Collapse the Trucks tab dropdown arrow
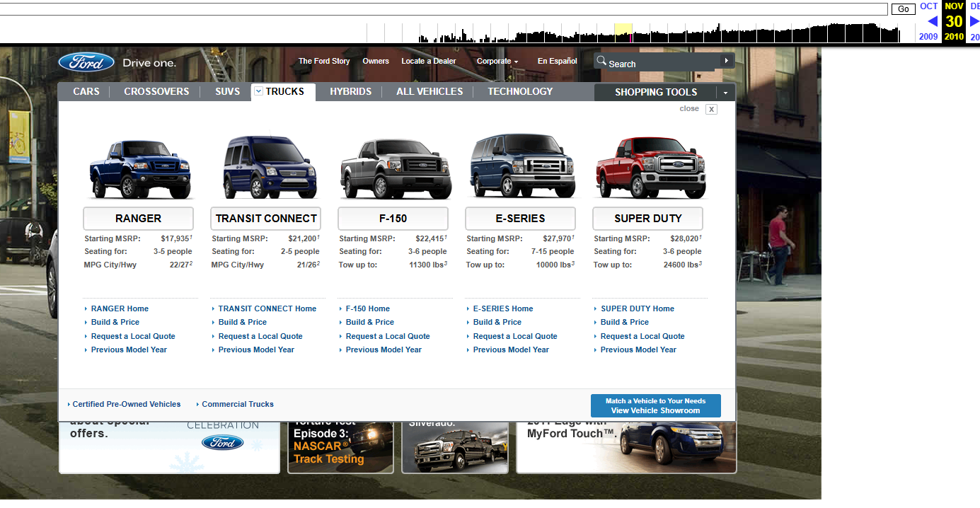This screenshot has width=980, height=508. (x=258, y=91)
